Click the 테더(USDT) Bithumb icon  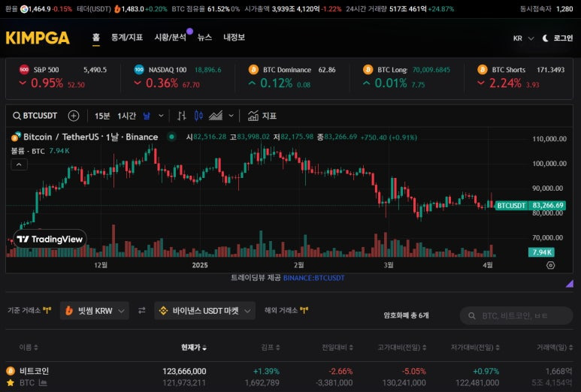pyautogui.click(x=117, y=9)
